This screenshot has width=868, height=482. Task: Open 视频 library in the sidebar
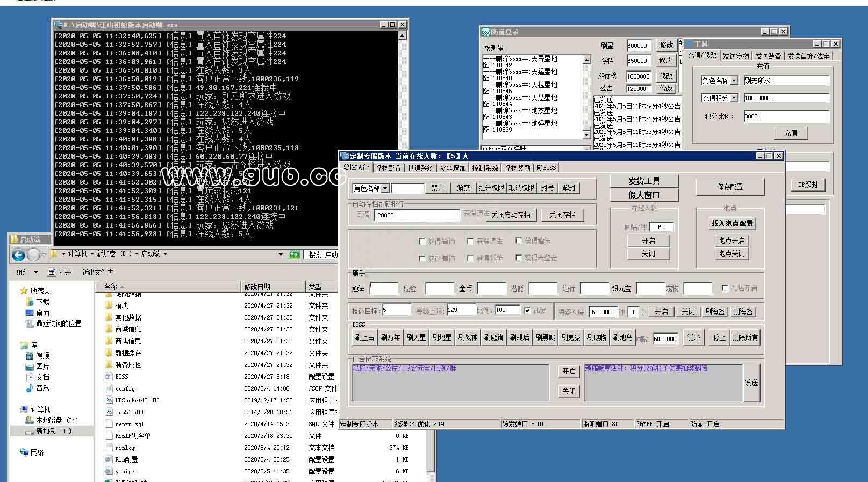37,356
